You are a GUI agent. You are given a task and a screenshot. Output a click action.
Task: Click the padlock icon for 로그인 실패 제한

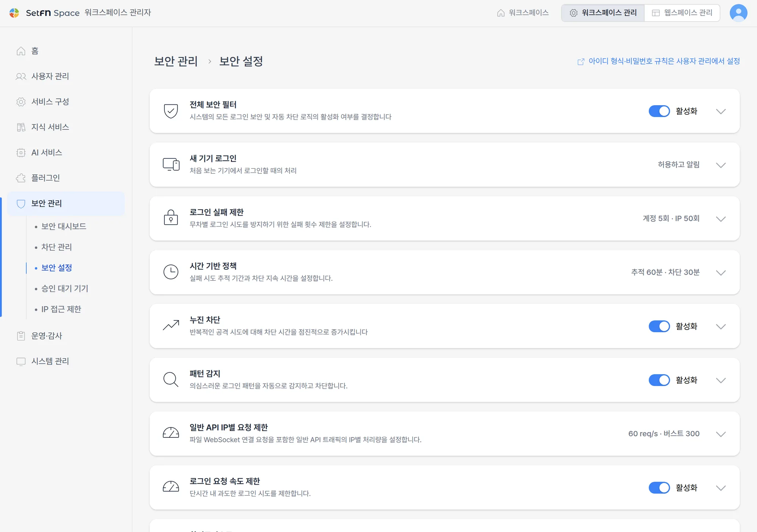tap(171, 218)
